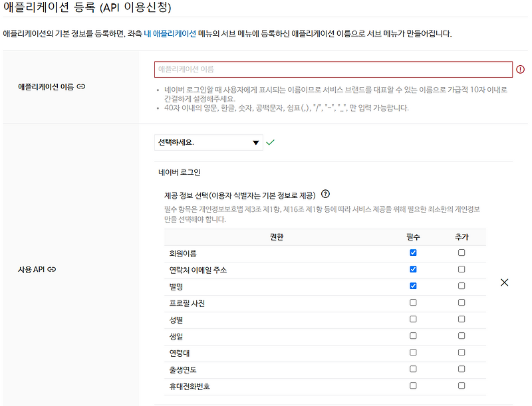The image size is (532, 406).
Task: Remove the 네이버 로그인 API via the X icon
Action: pos(503,282)
